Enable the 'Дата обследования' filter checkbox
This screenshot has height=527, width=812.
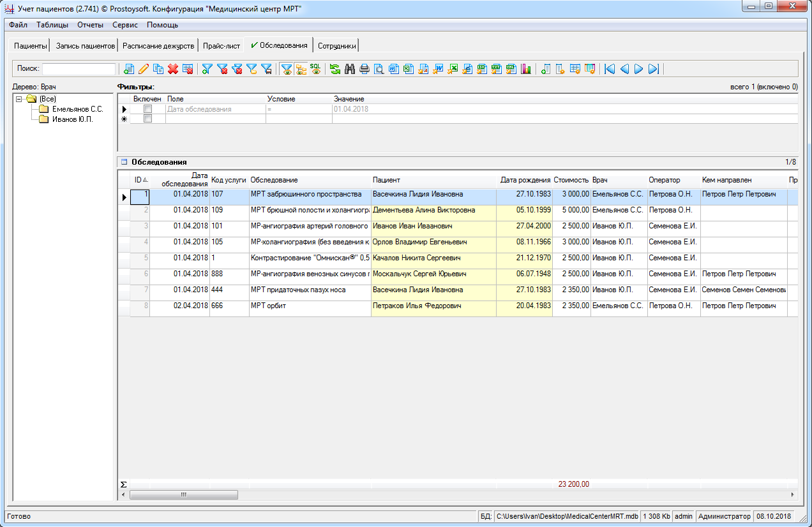point(148,109)
